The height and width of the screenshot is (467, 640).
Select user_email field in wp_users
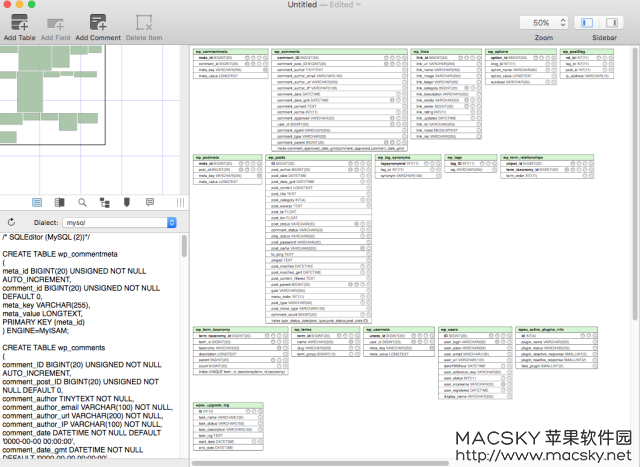[x=475, y=354]
